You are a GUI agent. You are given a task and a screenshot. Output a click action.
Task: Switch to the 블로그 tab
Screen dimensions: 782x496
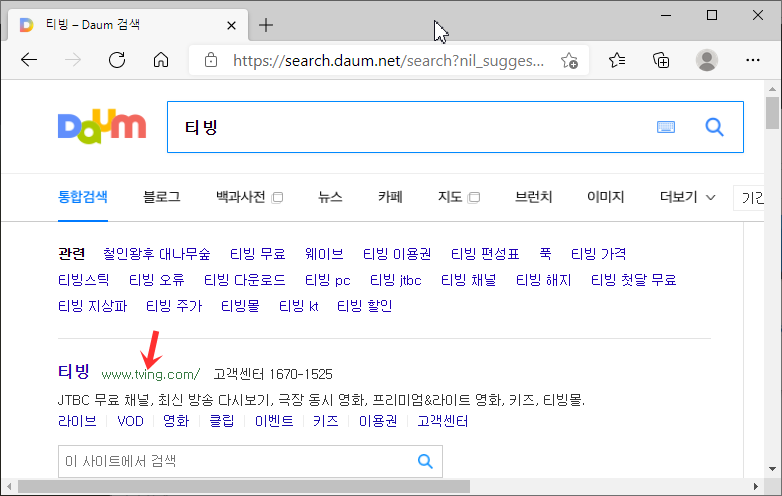pyautogui.click(x=162, y=197)
